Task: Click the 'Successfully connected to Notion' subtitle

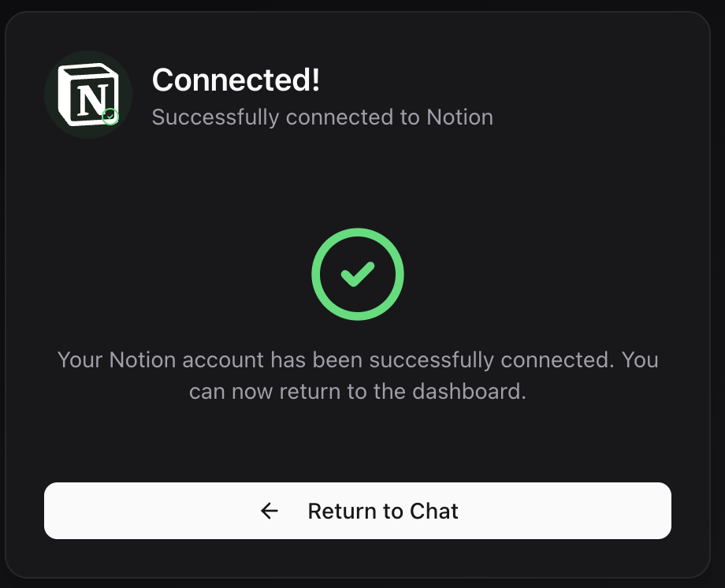Action: [322, 117]
